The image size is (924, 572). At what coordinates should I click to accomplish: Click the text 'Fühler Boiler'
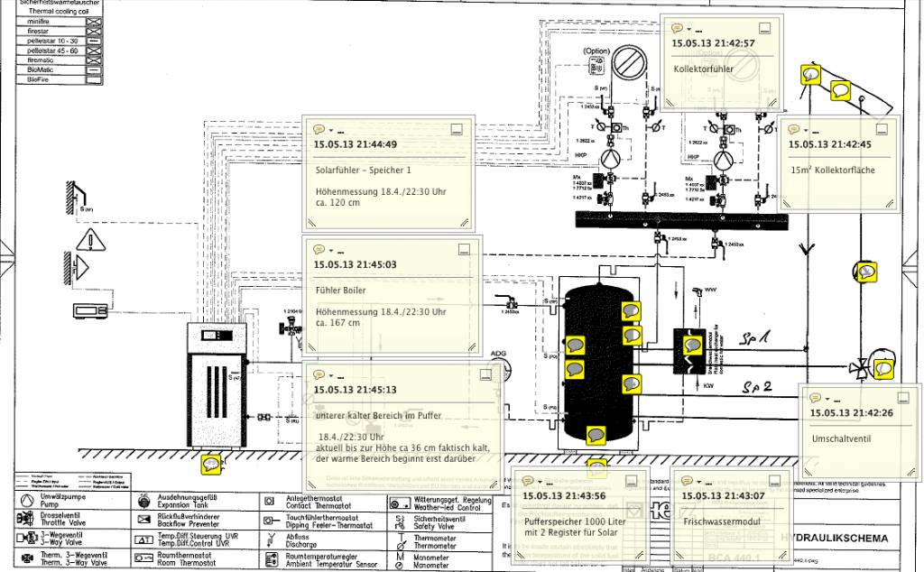[340, 291]
